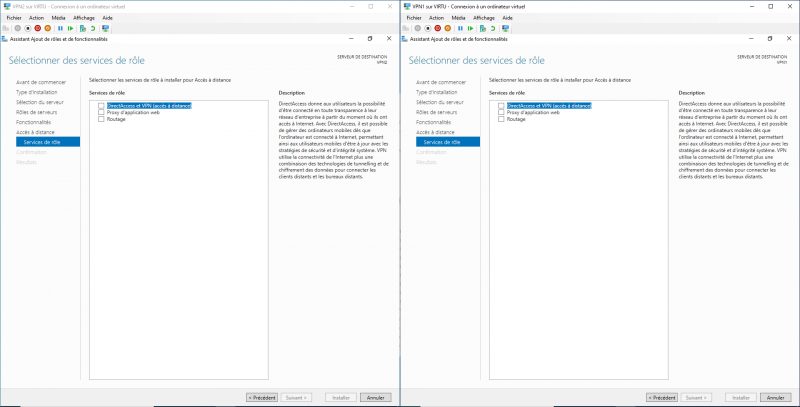The image size is (800, 407).
Task: Open Fichier menu in VPN2 window
Action: coord(14,18)
